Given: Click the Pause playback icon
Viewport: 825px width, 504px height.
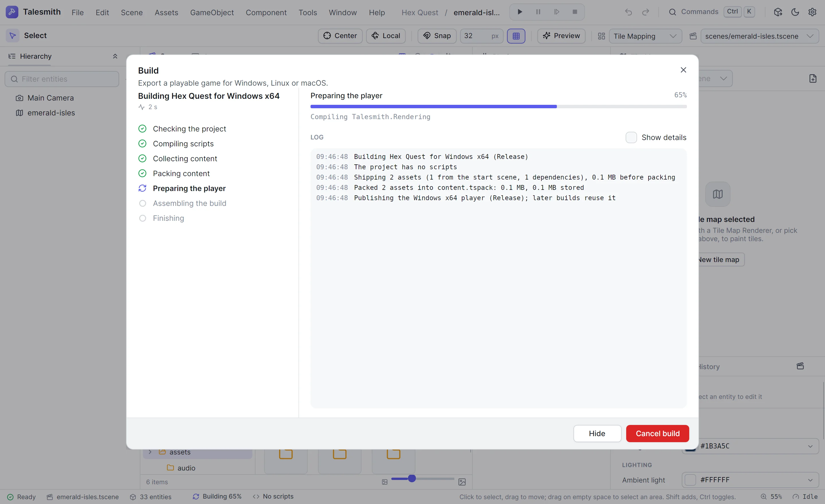Looking at the screenshot, I should pyautogui.click(x=538, y=12).
